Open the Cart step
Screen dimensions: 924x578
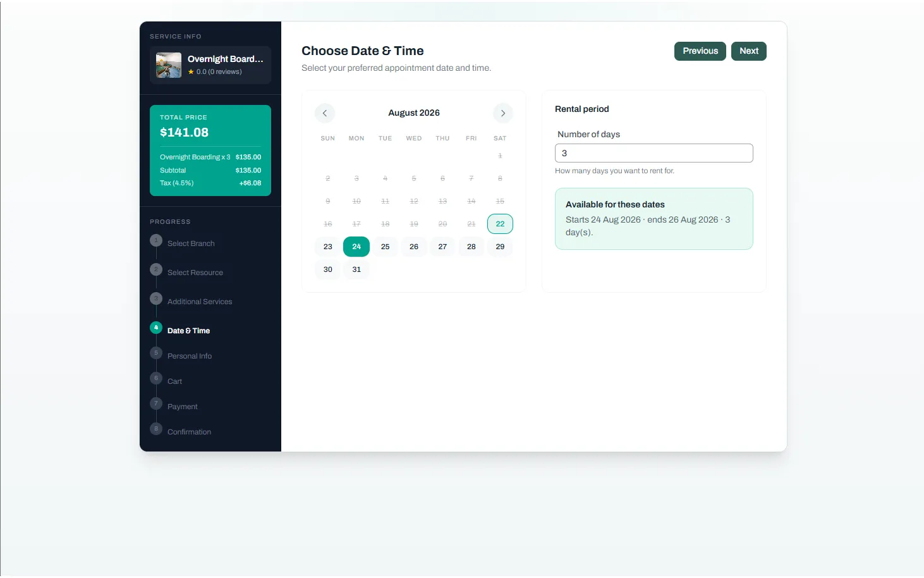point(166,381)
